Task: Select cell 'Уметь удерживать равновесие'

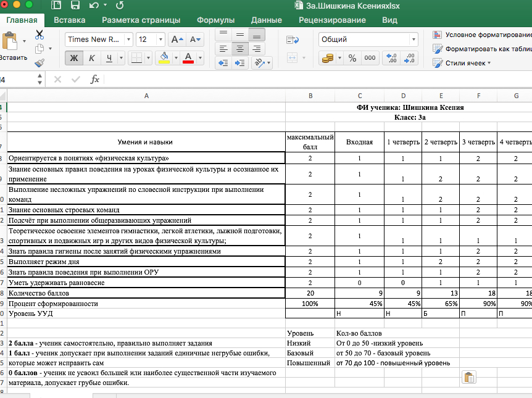Action: tap(146, 283)
